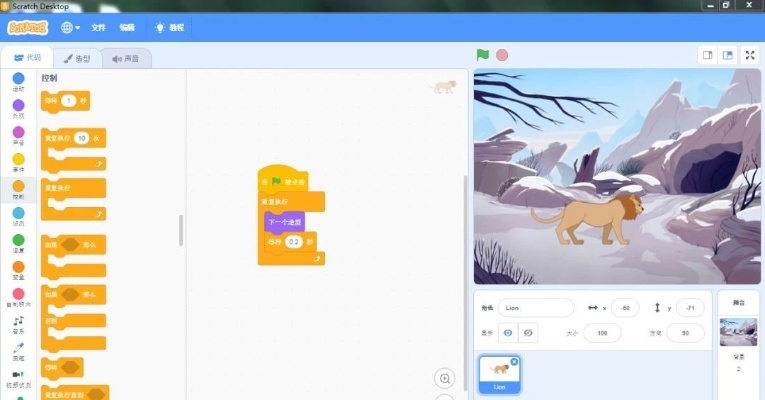Click the wait-until block in palette
765x400 pixels.
pyautogui.click(x=62, y=367)
